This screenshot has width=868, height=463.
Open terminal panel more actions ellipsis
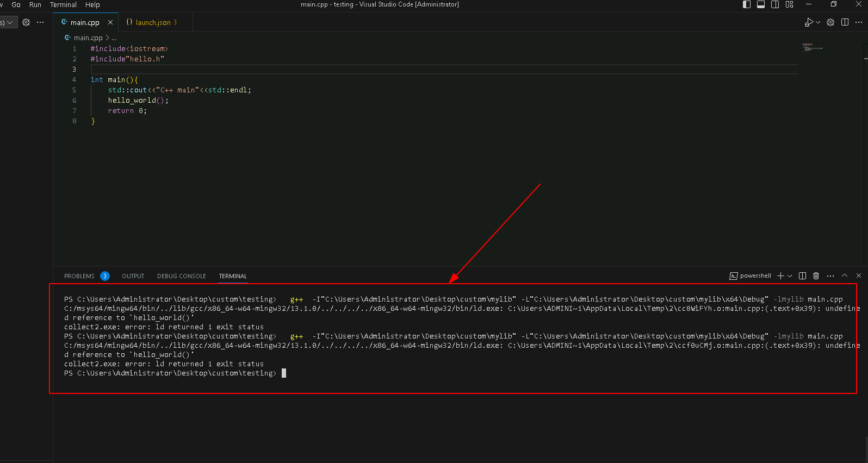click(830, 276)
